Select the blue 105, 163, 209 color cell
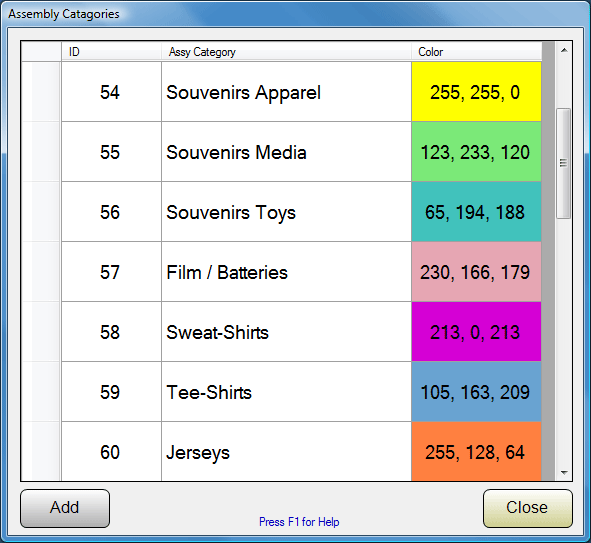591x543 pixels. 476,392
